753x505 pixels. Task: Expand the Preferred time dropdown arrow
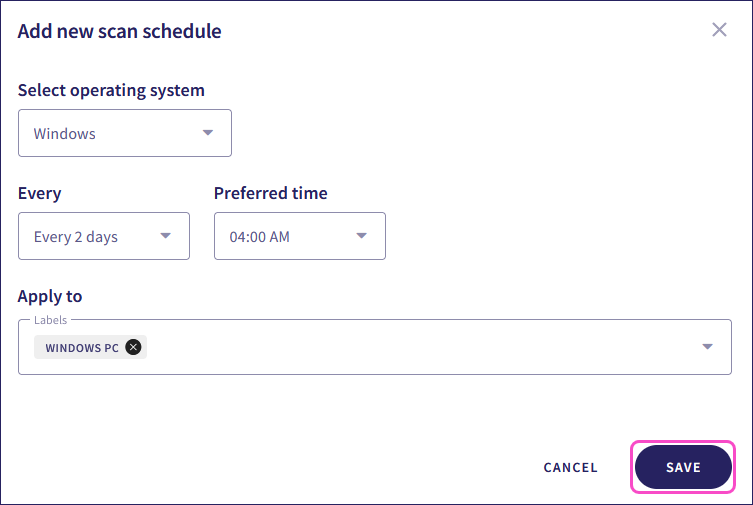tap(362, 237)
